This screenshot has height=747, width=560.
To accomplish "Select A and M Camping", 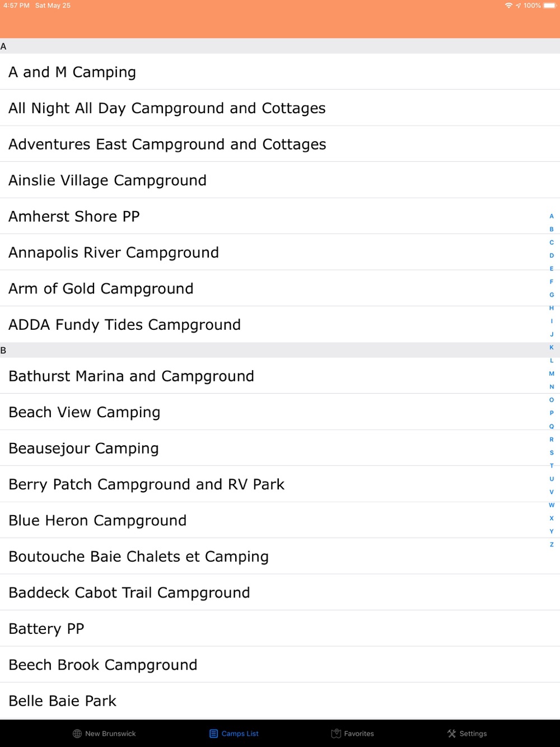I will [x=72, y=72].
